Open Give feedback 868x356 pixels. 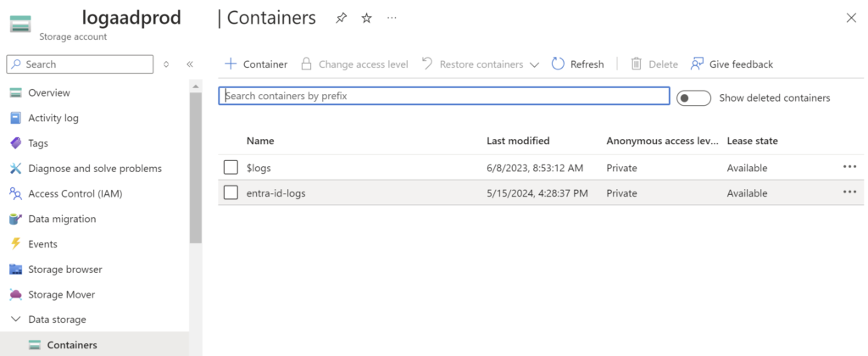pos(732,64)
